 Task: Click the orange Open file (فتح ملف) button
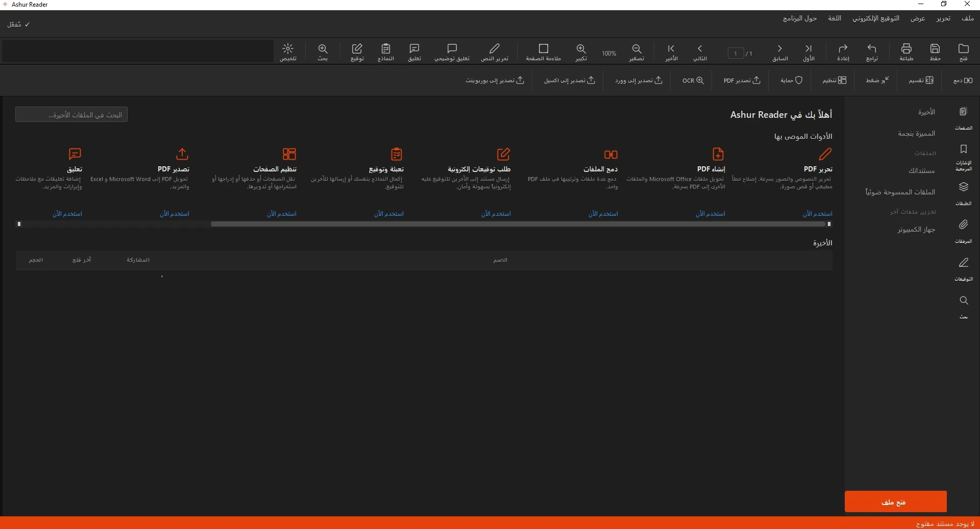895,501
